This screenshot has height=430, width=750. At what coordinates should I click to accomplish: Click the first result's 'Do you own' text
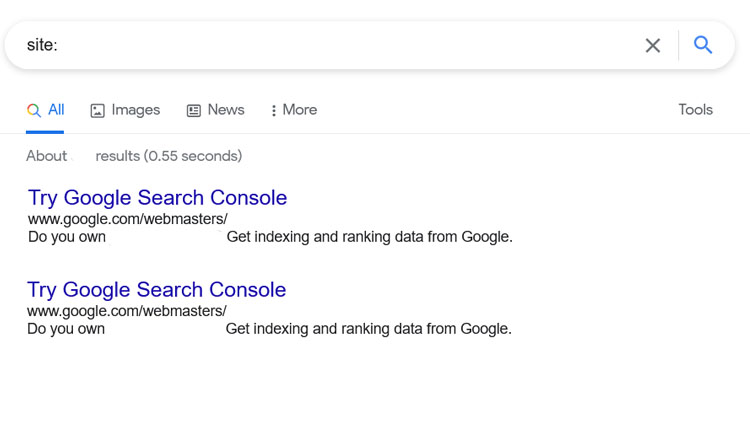[67, 237]
